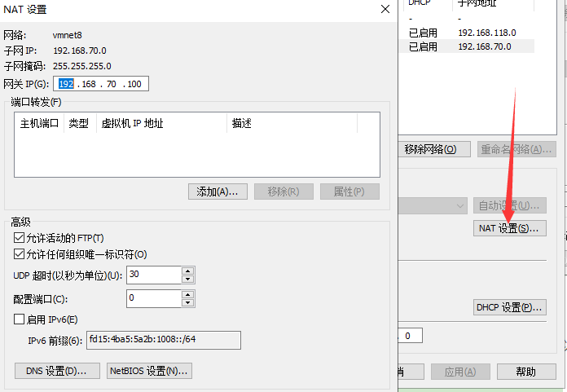The height and width of the screenshot is (392, 567).
Task: Enable the 启用 IPv6(E) checkbox
Action: pyautogui.click(x=19, y=319)
